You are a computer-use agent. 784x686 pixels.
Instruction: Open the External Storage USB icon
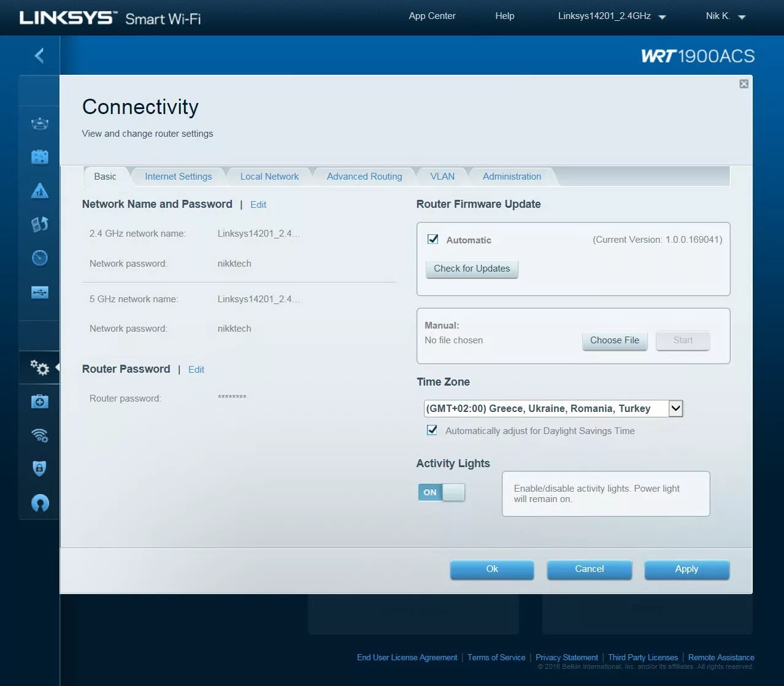40,292
